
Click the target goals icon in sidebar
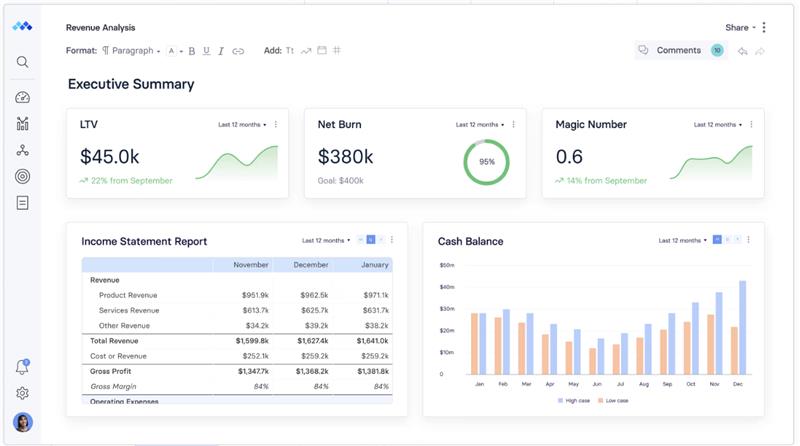point(22,177)
